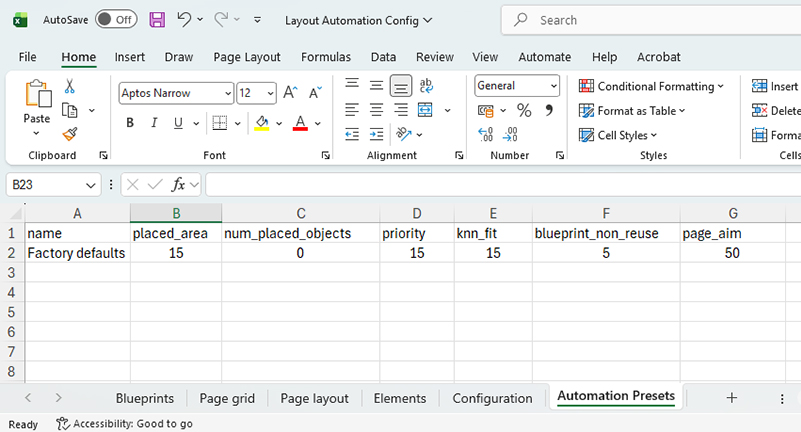The width and height of the screenshot is (801, 432).
Task: Click the Cut scissors icon
Action: (69, 86)
